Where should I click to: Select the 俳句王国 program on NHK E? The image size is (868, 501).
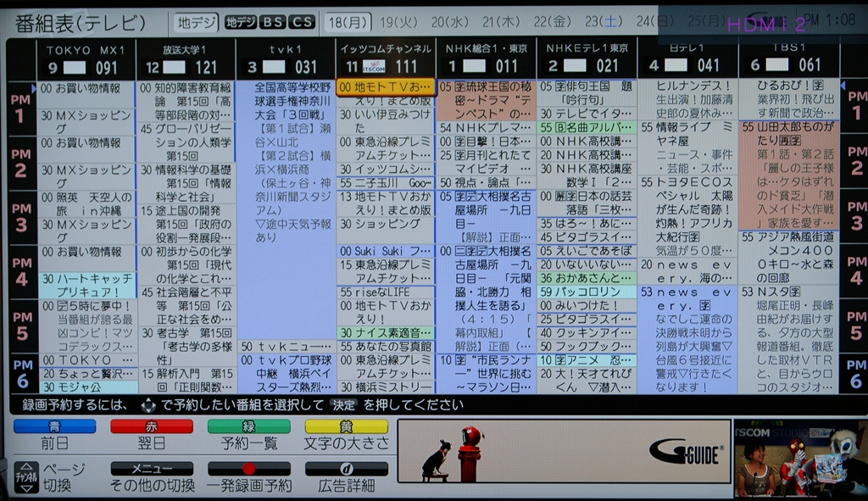pyautogui.click(x=587, y=93)
